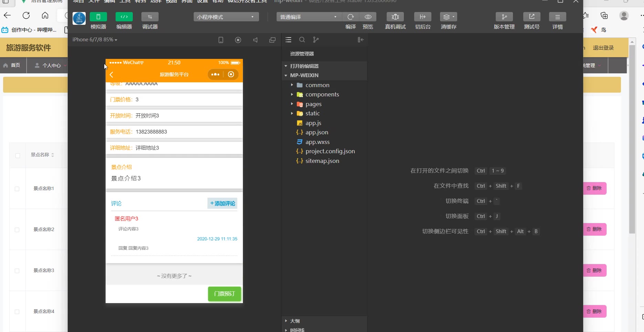The height and width of the screenshot is (332, 644).
Task: Check the box for 景点名称2 row
Action: (17, 230)
